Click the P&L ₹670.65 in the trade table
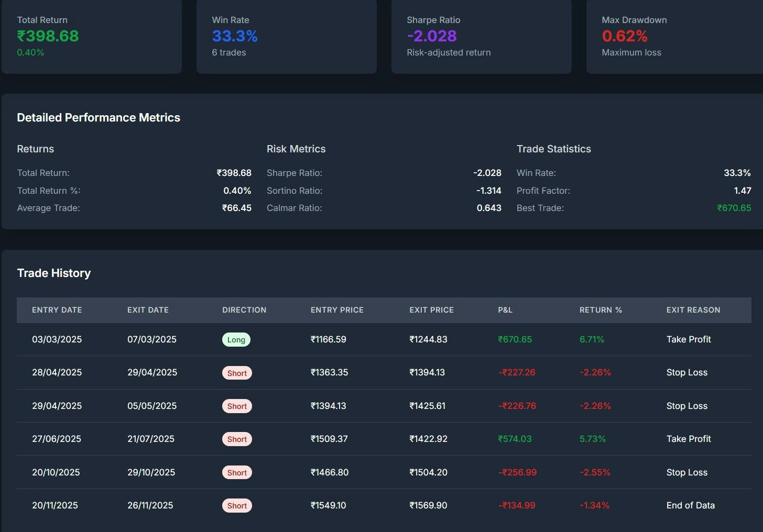Viewport: 763px width, 532px height. 515,339
